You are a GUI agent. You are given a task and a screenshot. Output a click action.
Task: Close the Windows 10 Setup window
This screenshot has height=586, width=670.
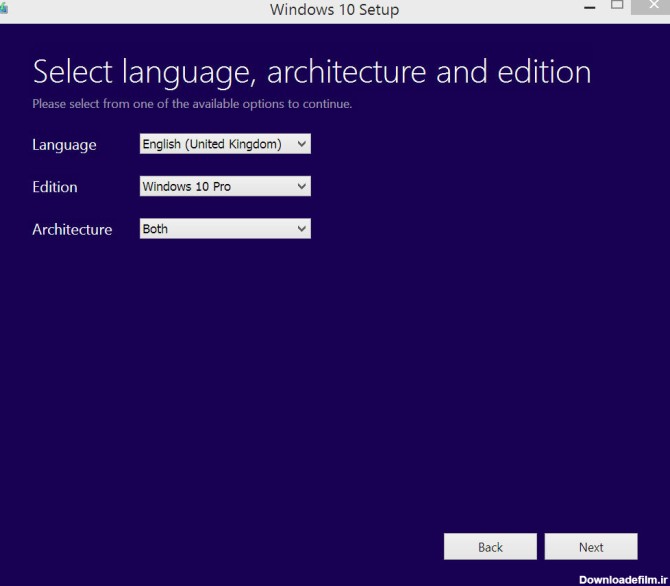[x=652, y=6]
